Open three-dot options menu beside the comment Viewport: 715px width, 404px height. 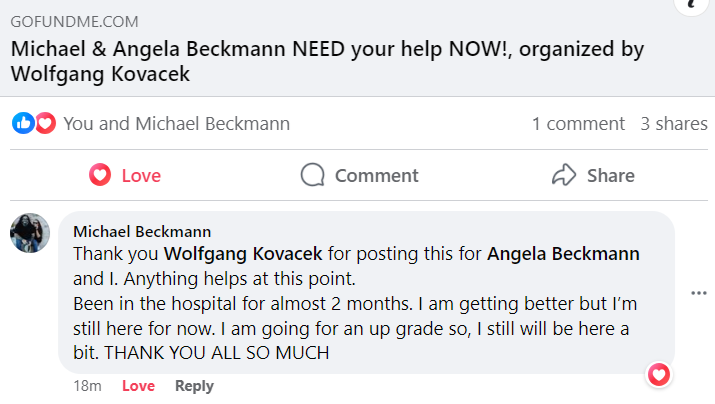[x=699, y=293]
